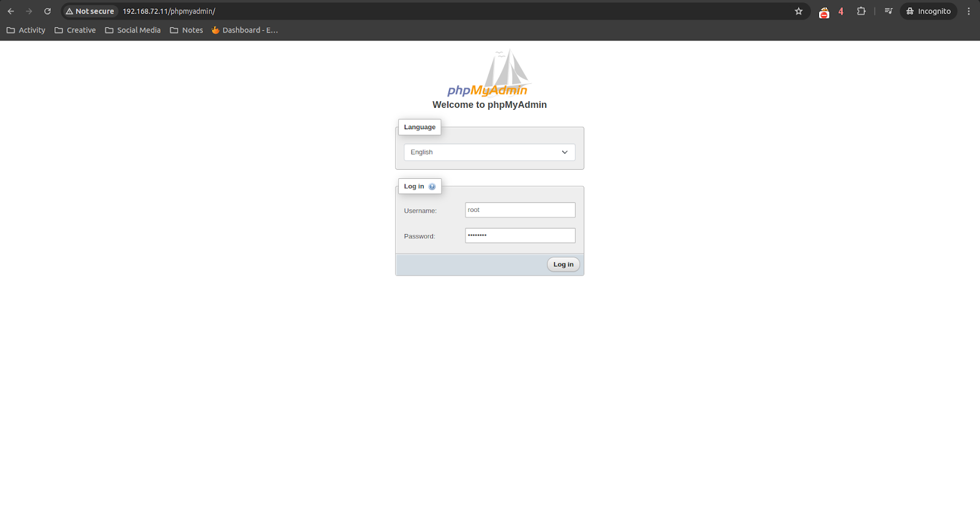Image resolution: width=980 pixels, height=517 pixels.
Task: Click the Language legend label
Action: (x=420, y=127)
